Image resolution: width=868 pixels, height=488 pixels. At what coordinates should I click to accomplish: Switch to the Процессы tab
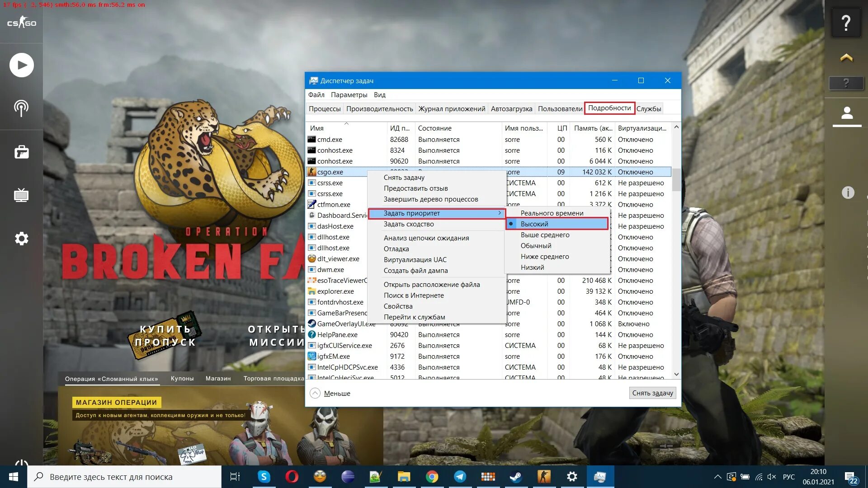pos(325,108)
